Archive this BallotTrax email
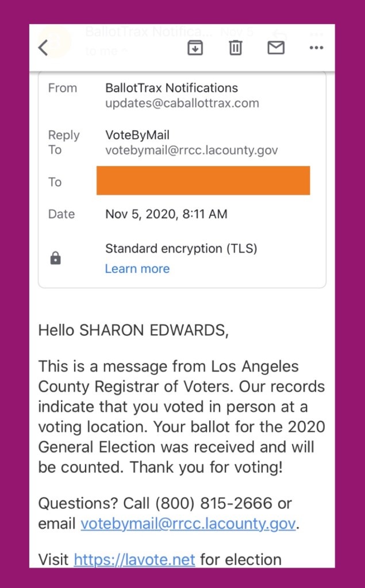This screenshot has height=588, width=365. pyautogui.click(x=195, y=48)
